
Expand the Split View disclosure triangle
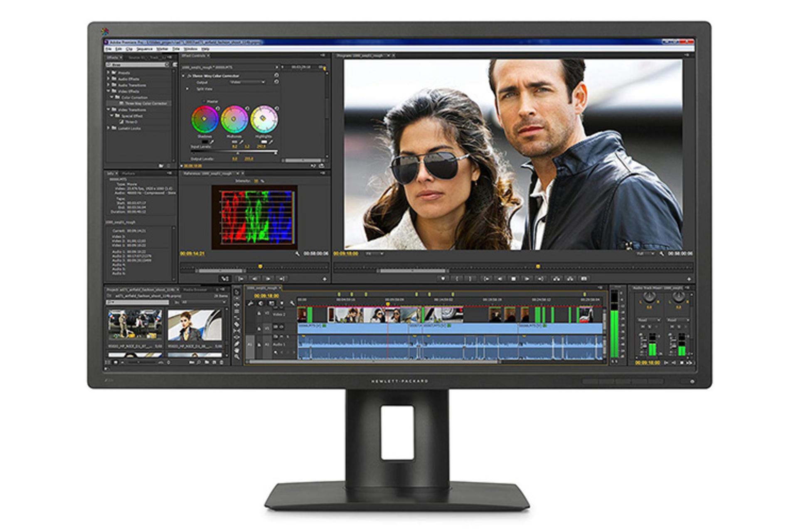[187, 89]
